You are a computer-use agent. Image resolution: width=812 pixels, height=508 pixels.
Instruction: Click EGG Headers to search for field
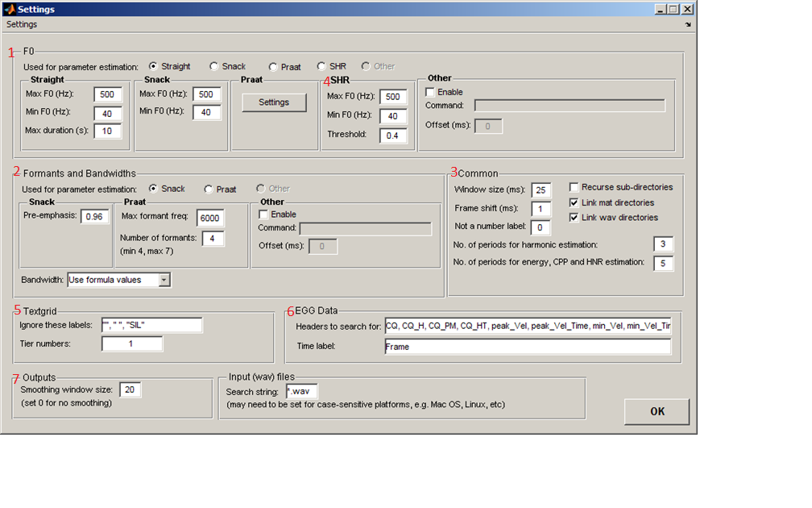click(528, 326)
